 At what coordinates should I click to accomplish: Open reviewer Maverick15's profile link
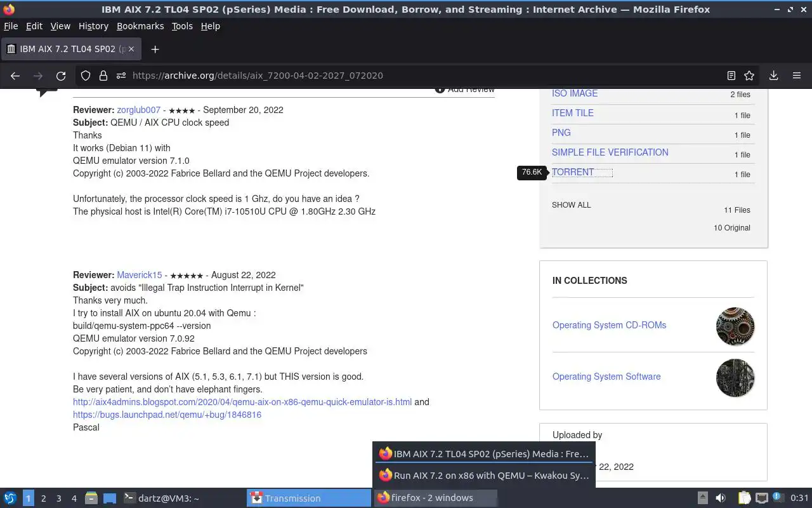click(139, 275)
